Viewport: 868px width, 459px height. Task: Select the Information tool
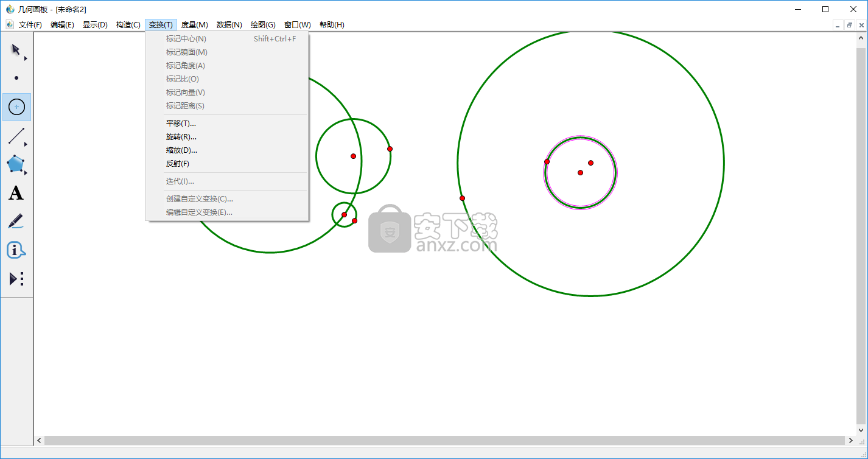16,250
